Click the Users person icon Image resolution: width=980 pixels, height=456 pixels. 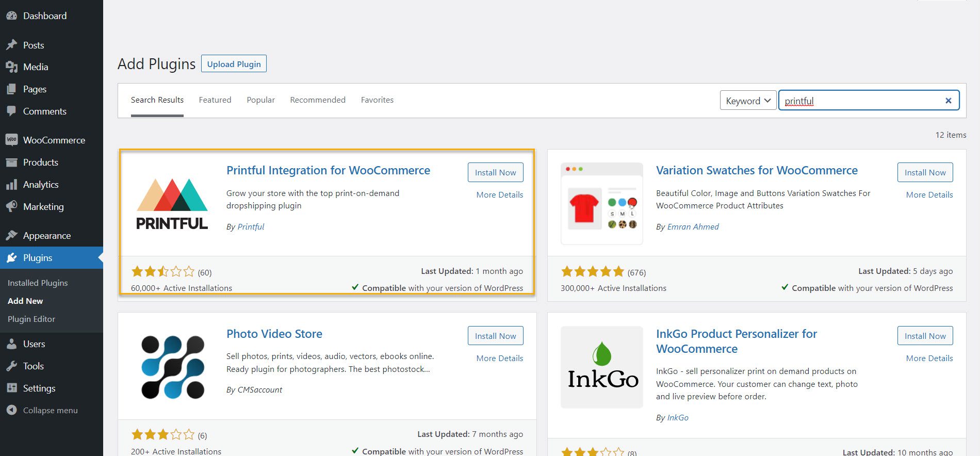[11, 344]
